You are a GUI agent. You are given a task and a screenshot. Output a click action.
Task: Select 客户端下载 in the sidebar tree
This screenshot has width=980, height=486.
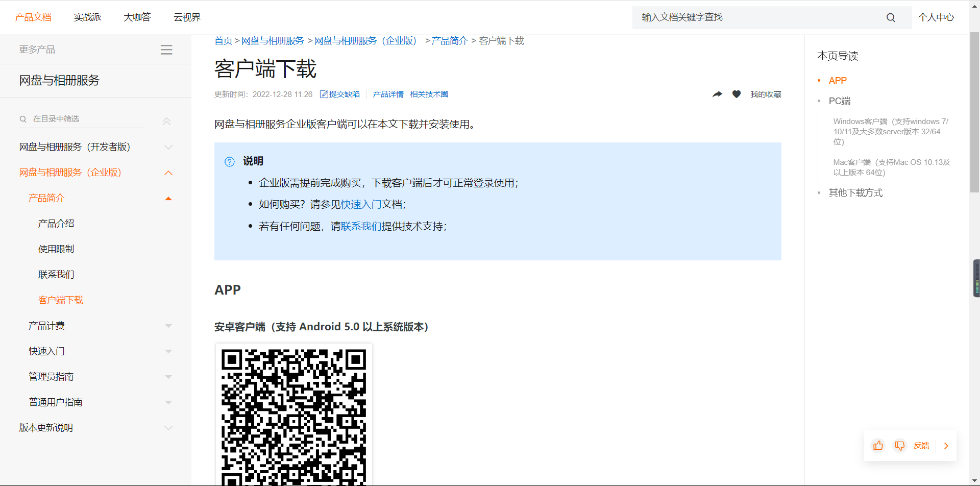tap(61, 300)
